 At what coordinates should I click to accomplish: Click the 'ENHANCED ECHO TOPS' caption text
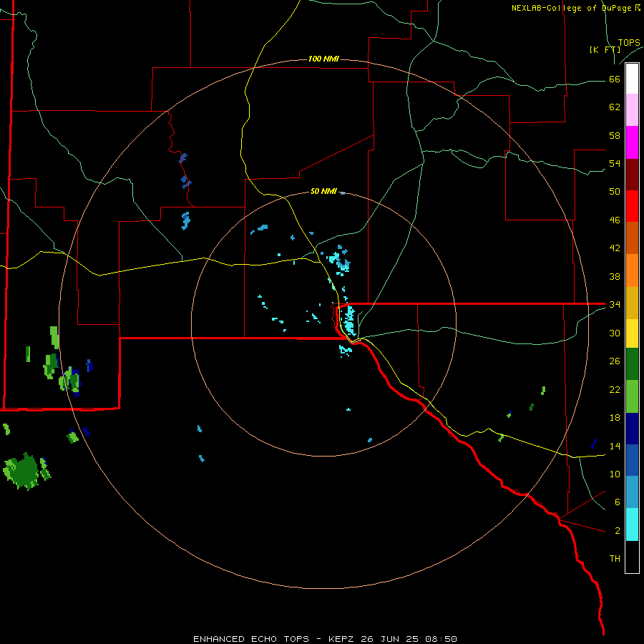[251, 639]
